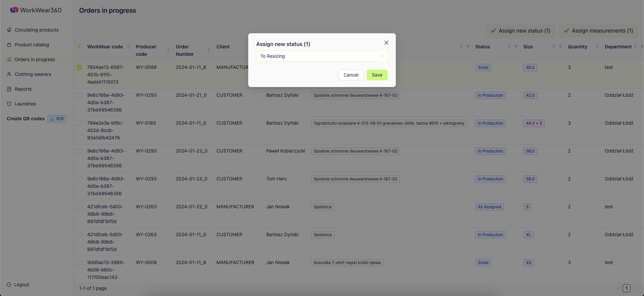Filter the Status column with funnel icon
The image size is (644, 296).
(x=516, y=47)
